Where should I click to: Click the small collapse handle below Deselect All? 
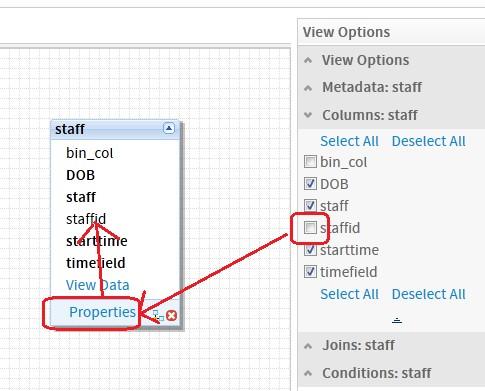pos(397,321)
